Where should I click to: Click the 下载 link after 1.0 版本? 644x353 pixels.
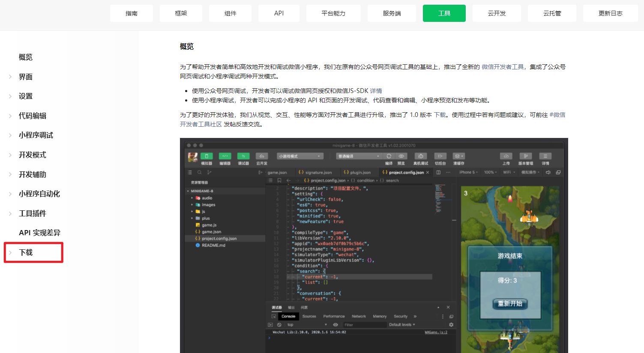click(440, 115)
